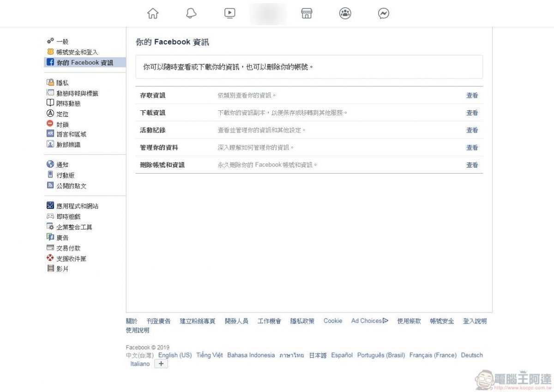
Task: Click the globe icon beside 通知
Action: coord(50,164)
